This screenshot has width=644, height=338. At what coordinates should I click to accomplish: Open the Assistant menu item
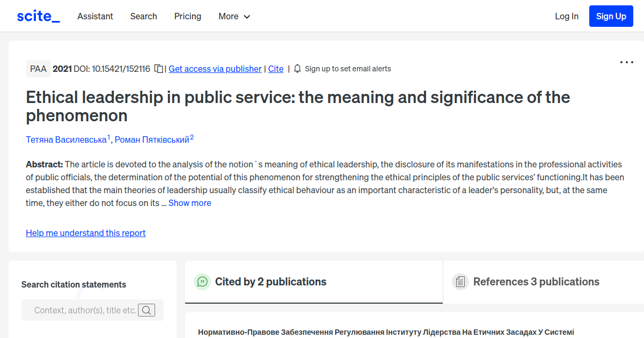coord(95,17)
